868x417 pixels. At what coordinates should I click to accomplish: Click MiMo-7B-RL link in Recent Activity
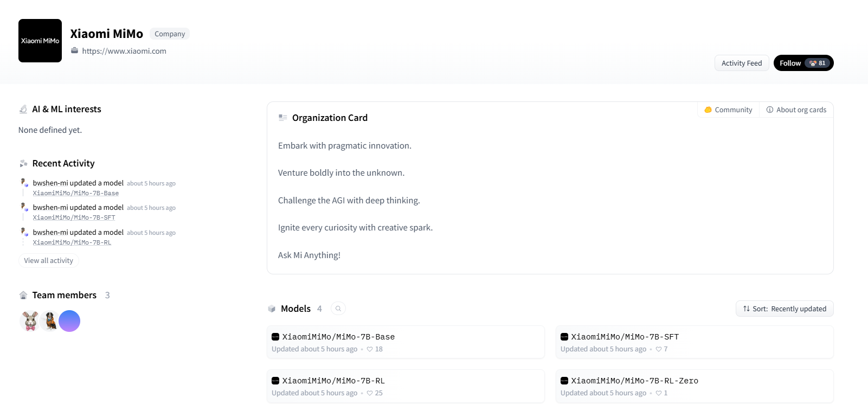click(72, 242)
